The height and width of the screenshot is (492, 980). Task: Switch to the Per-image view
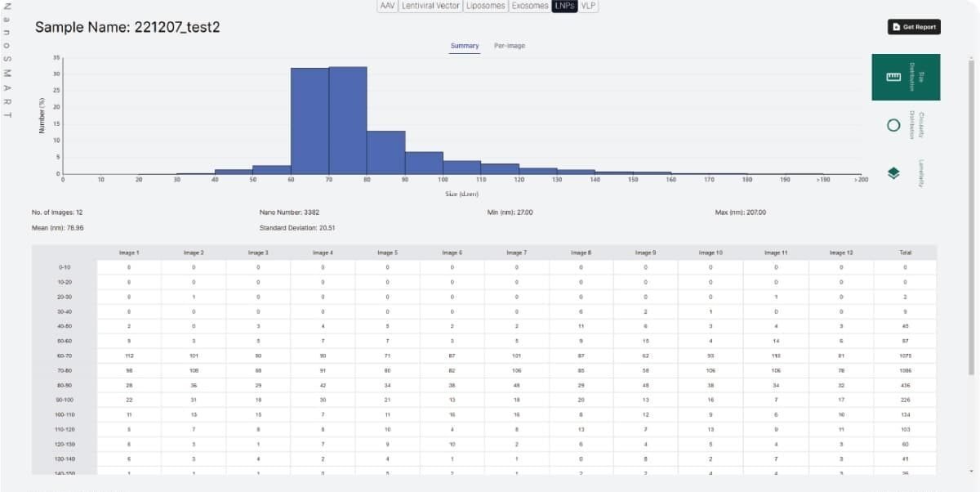(510, 46)
